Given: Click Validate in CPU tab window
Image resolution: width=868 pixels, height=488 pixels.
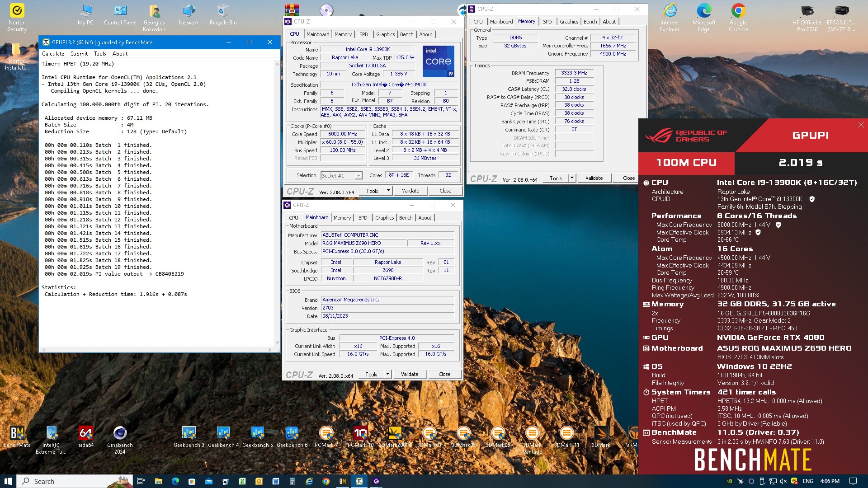Looking at the screenshot, I should [410, 191].
